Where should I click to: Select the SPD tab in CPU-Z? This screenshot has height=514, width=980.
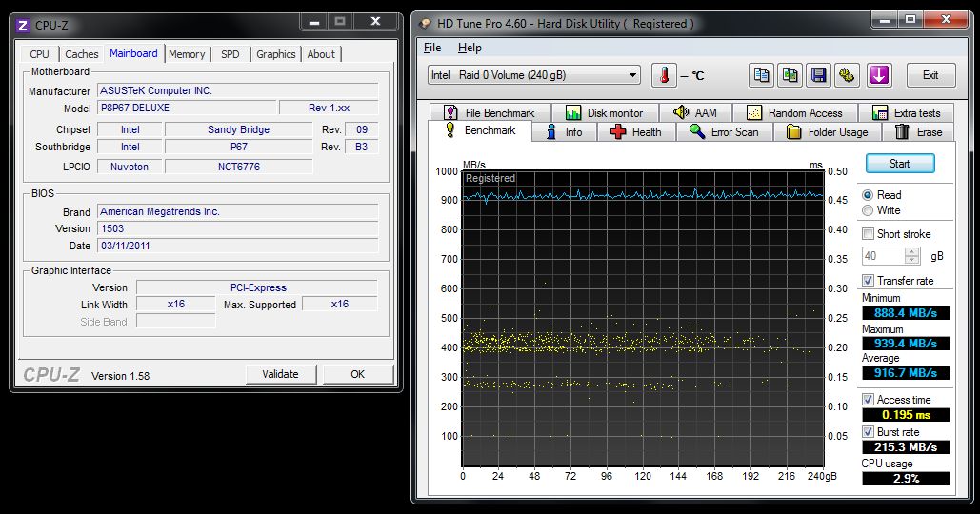pyautogui.click(x=230, y=54)
